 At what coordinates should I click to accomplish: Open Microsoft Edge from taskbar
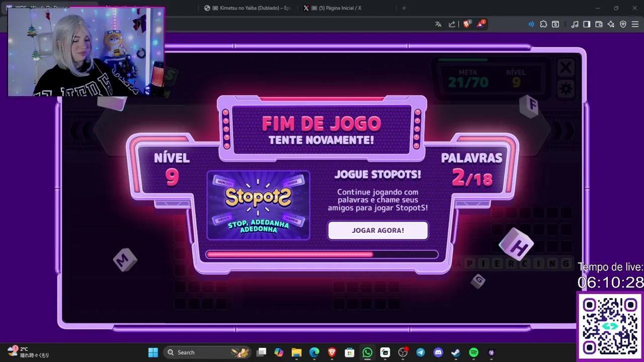pos(314,352)
